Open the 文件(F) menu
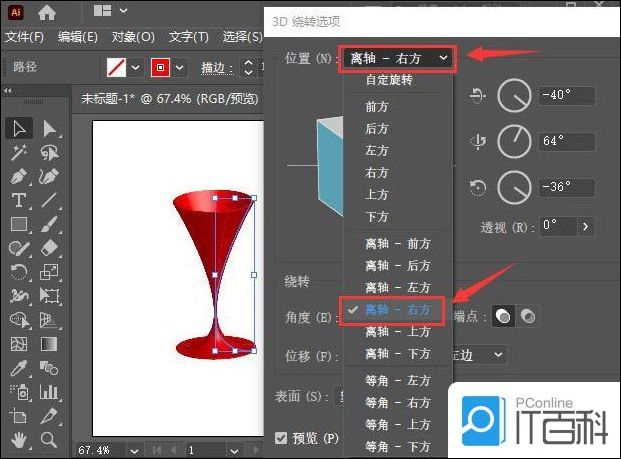Image resolution: width=621 pixels, height=459 pixels. coord(24,37)
